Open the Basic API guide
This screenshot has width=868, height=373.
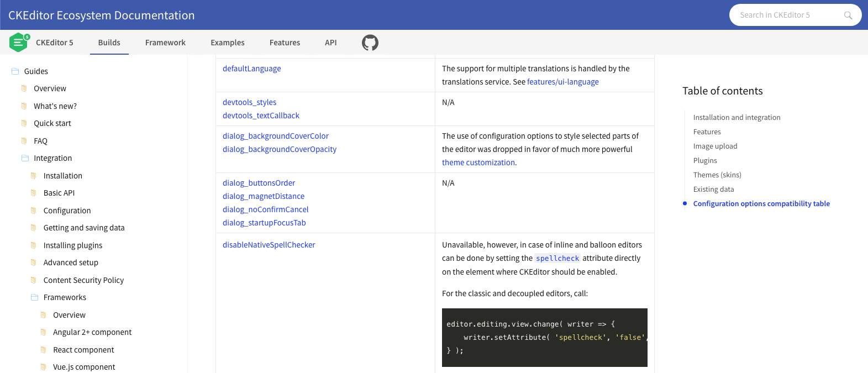(59, 193)
